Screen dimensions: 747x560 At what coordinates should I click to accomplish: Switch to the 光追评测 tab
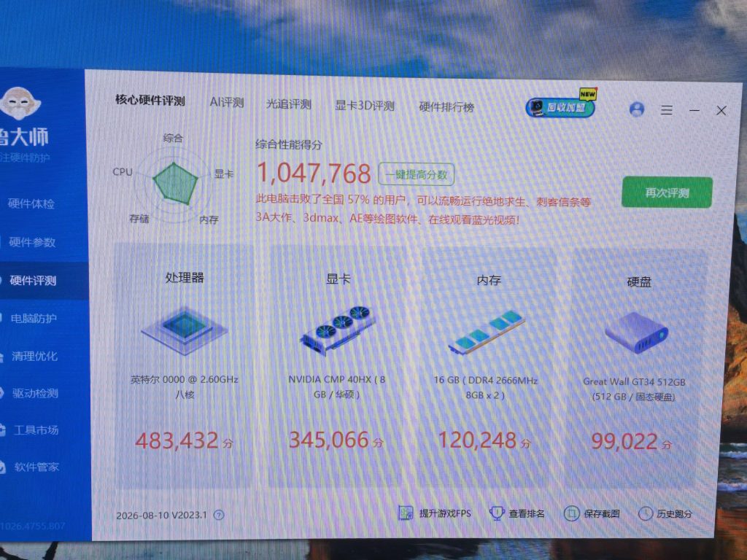point(288,104)
